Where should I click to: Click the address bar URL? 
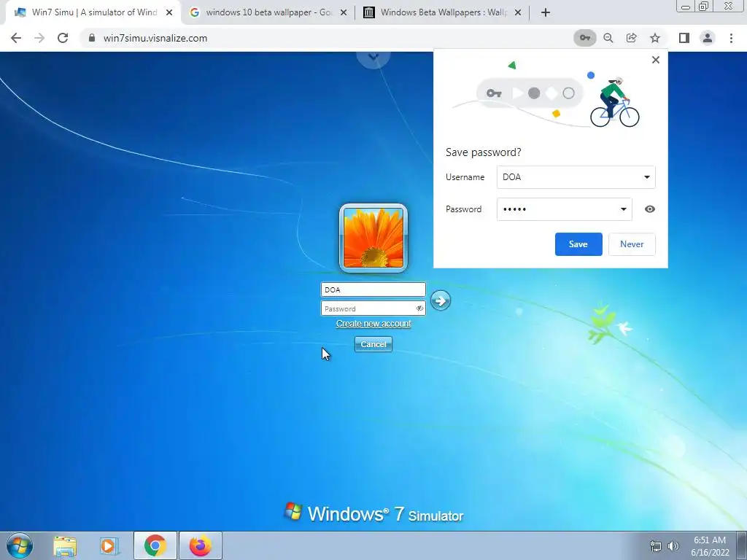tap(155, 38)
